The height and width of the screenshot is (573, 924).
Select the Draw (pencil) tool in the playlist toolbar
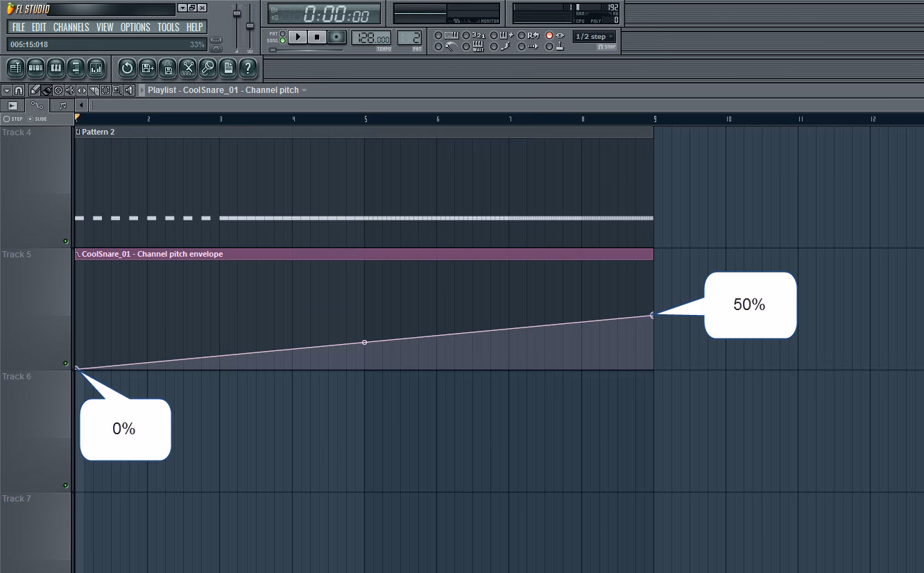click(x=35, y=90)
